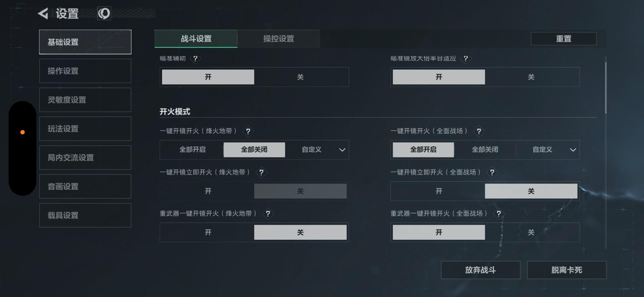This screenshot has height=297, width=644.
Task: Disable 瞄准镜放大倍率自适应 with 关
Action: pyautogui.click(x=531, y=77)
